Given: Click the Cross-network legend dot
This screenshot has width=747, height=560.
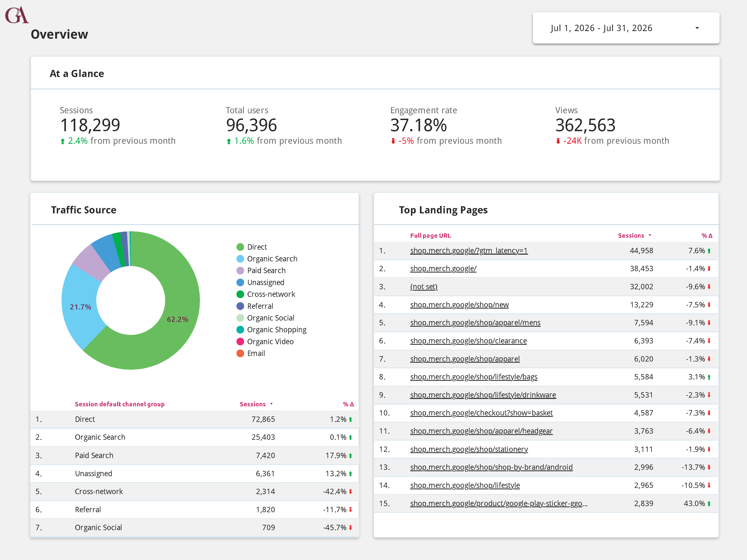Looking at the screenshot, I should point(240,294).
